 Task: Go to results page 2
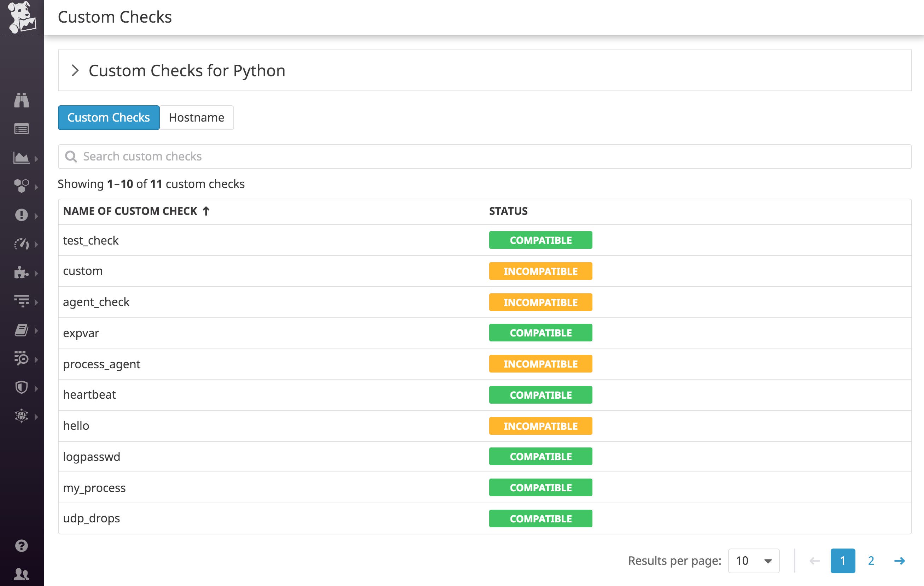point(871,561)
